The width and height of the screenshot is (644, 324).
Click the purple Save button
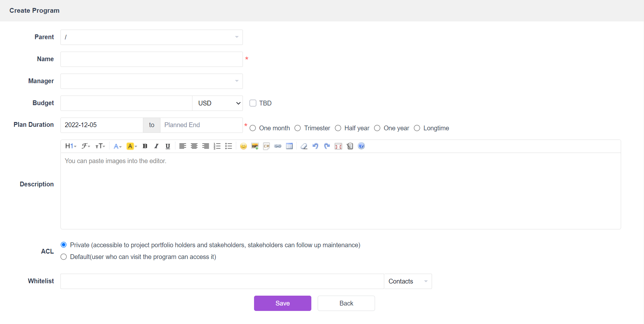282,303
